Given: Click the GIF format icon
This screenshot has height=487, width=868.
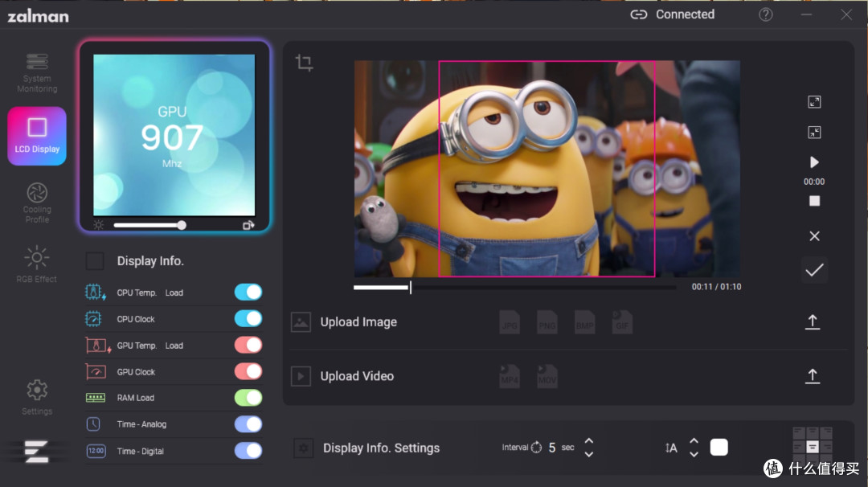Looking at the screenshot, I should coord(622,322).
